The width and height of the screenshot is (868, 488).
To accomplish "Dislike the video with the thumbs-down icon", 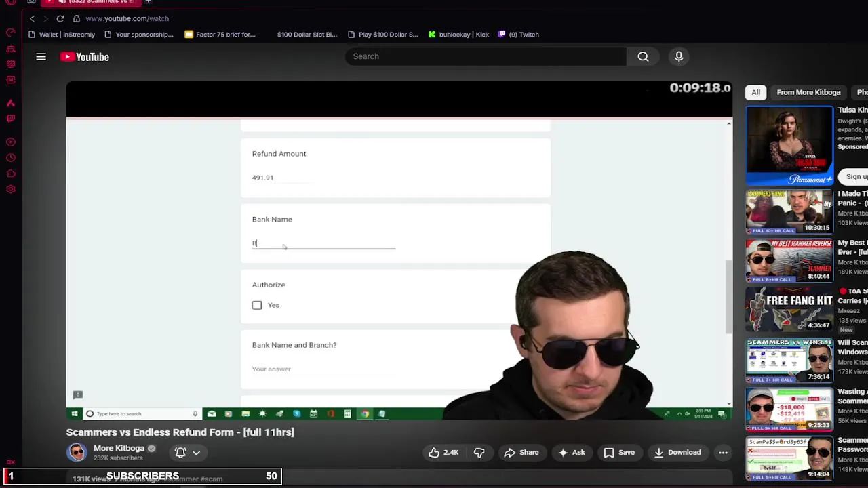I will [x=479, y=453].
